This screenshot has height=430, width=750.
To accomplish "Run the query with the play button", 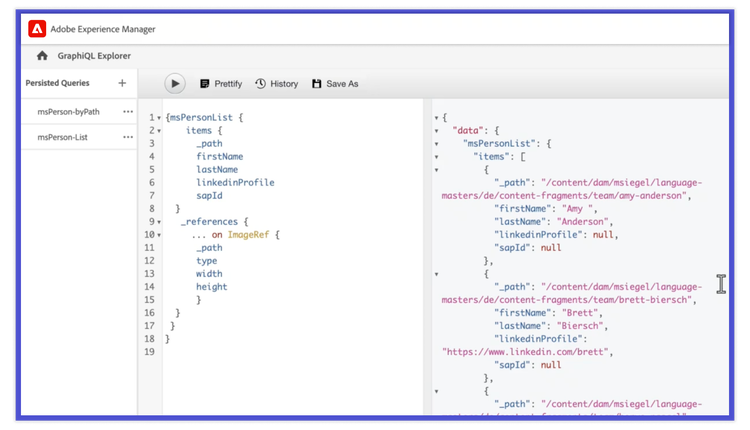I will (x=174, y=84).
